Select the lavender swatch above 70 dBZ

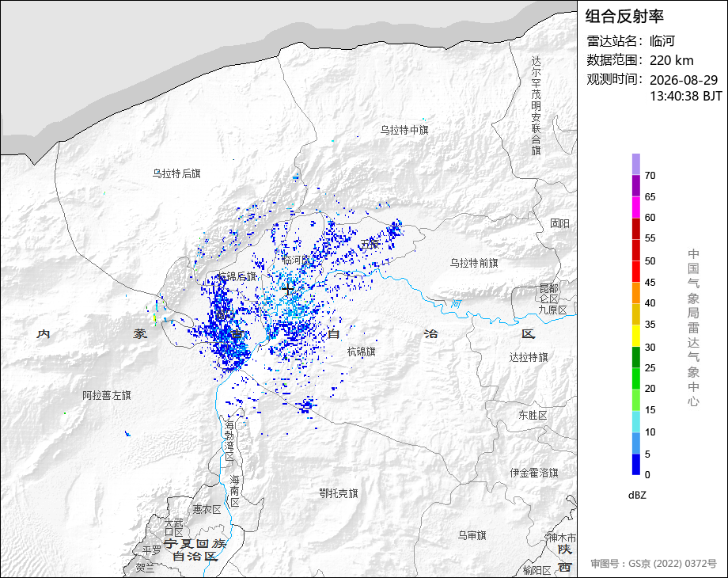(x=636, y=165)
